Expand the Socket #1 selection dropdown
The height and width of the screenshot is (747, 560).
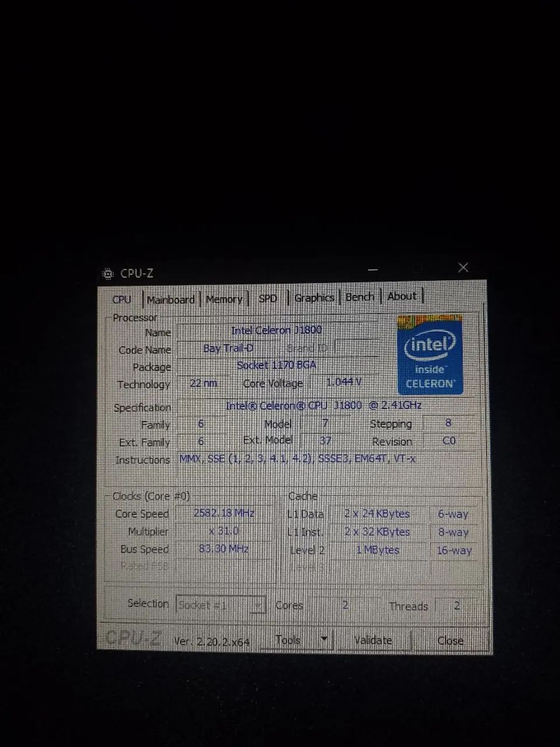coord(258,606)
